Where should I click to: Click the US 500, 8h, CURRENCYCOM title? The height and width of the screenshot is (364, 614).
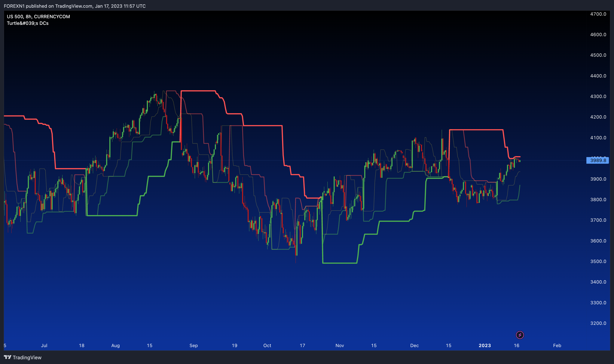[39, 16]
